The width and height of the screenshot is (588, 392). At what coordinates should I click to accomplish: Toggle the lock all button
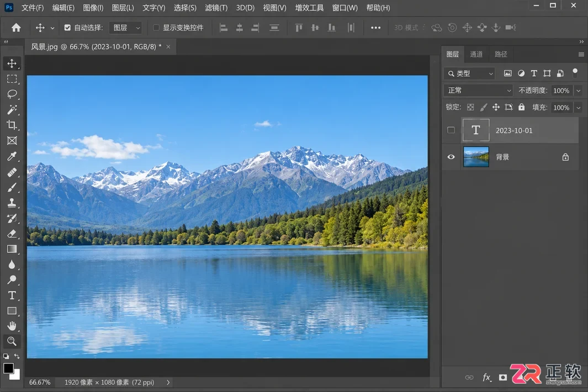[521, 107]
